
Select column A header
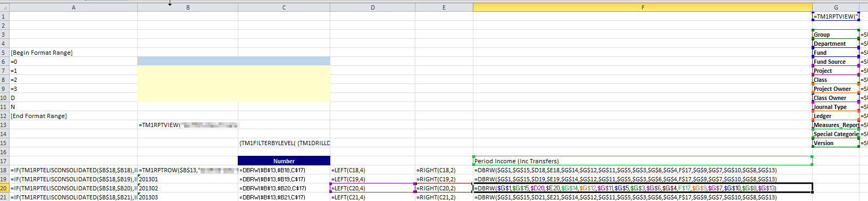73,7
